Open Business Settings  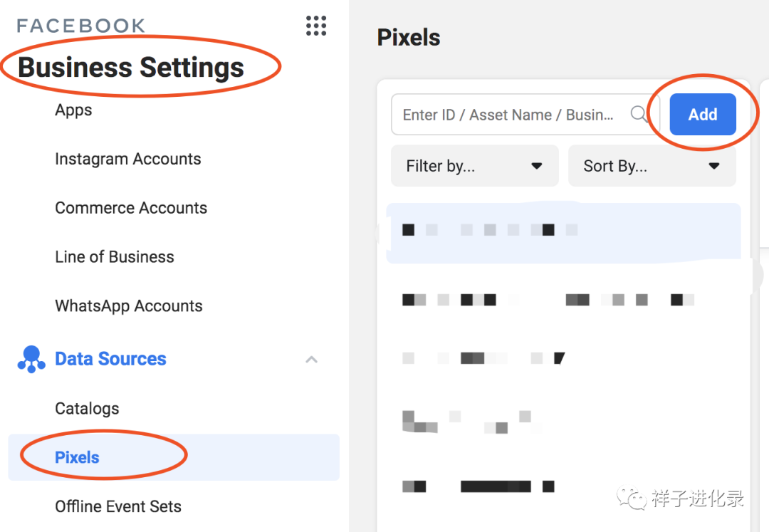click(x=132, y=67)
